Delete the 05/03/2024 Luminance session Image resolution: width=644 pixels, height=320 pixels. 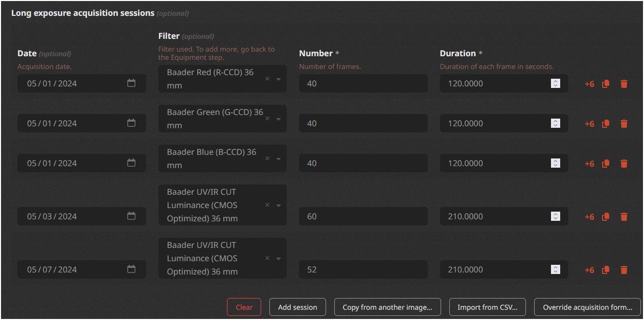[624, 217]
